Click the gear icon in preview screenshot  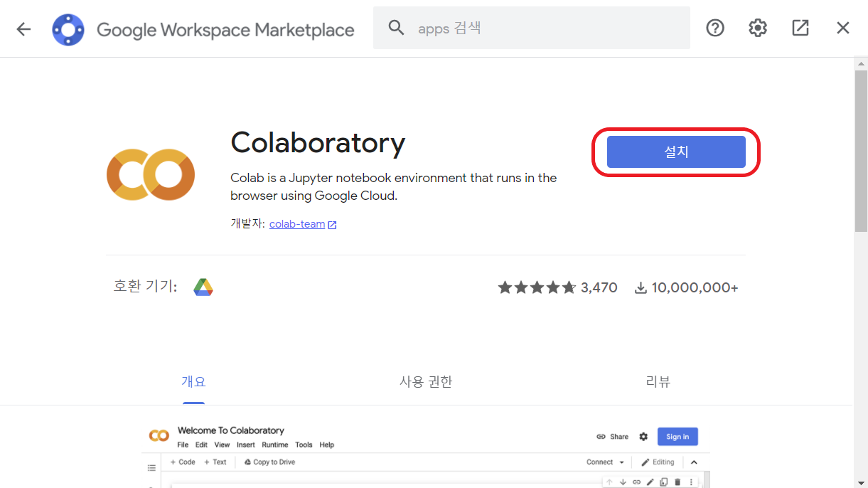[643, 437]
